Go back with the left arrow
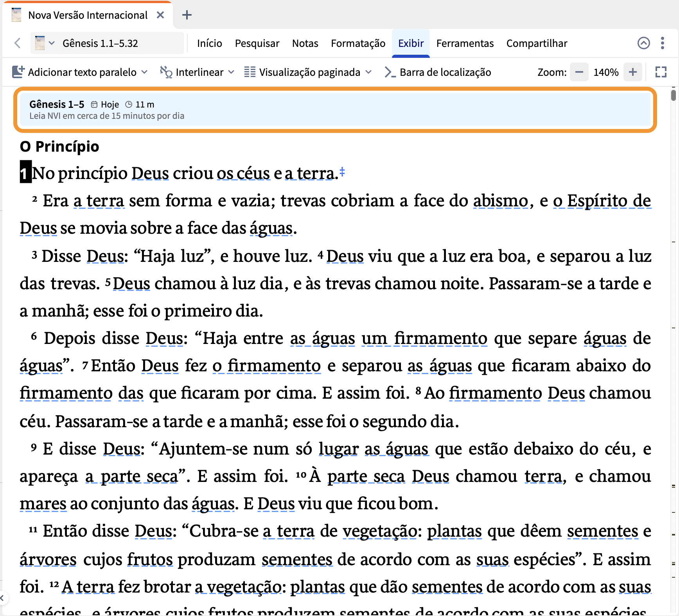The image size is (679, 616). pos(17,43)
